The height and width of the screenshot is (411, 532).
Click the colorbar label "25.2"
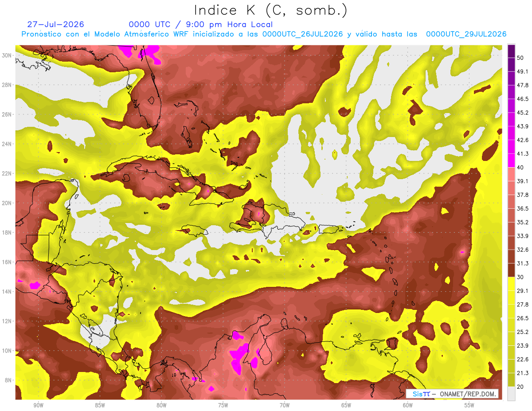click(522, 332)
